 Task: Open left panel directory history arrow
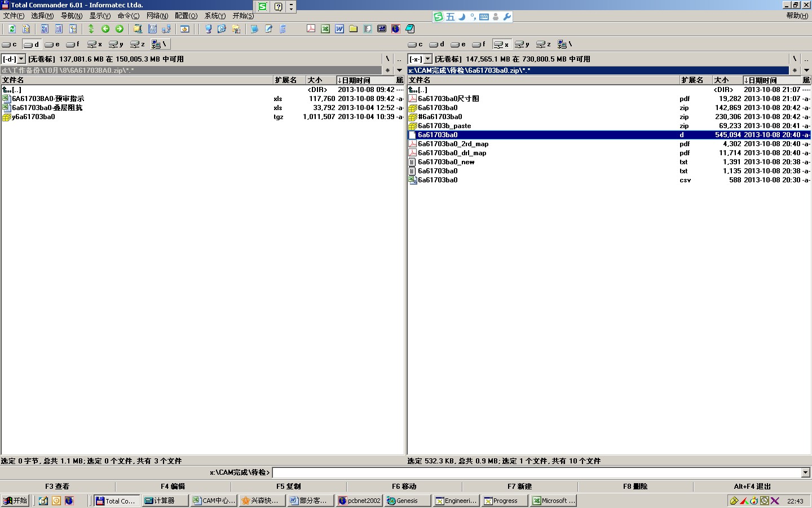pos(399,71)
